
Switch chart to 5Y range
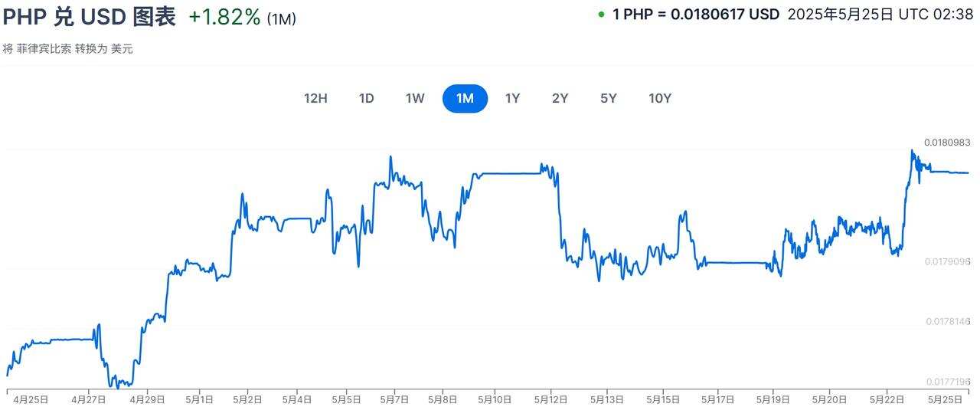[609, 98]
